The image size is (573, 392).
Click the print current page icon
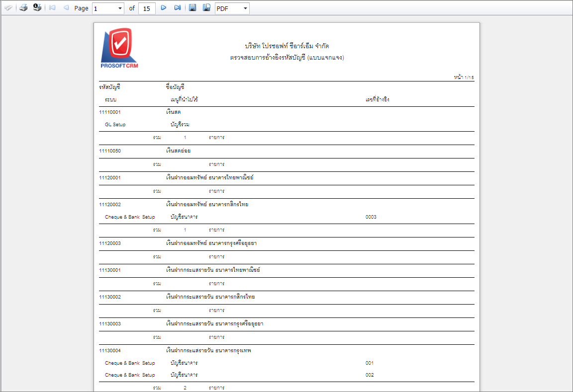coord(37,7)
